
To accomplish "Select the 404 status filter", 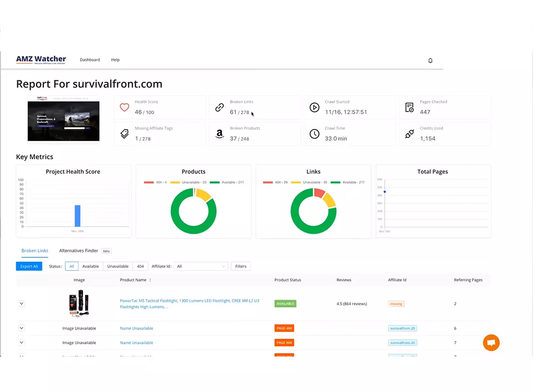I will click(141, 267).
